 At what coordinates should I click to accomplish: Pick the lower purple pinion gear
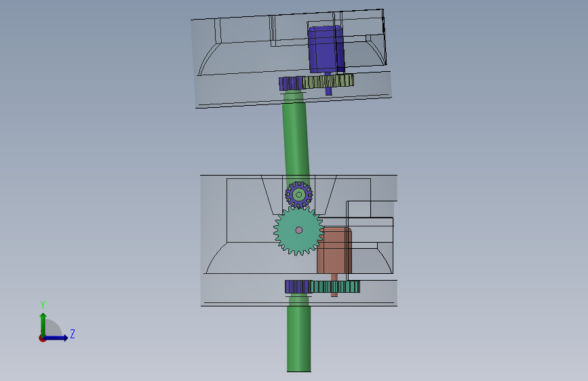(x=298, y=287)
